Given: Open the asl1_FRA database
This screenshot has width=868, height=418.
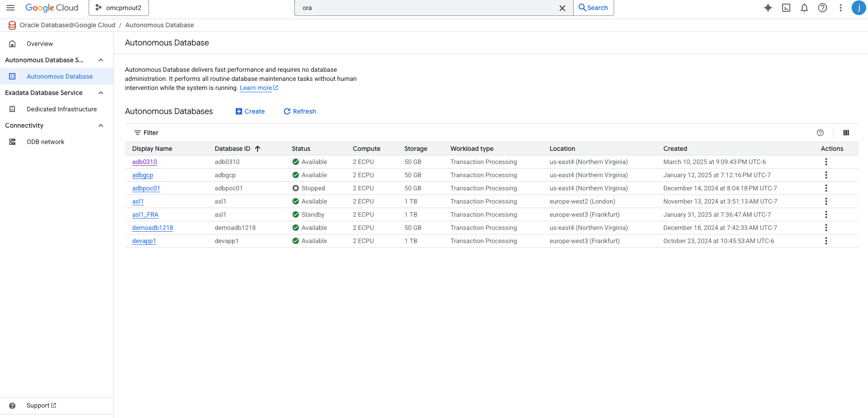Looking at the screenshot, I should click(x=145, y=214).
